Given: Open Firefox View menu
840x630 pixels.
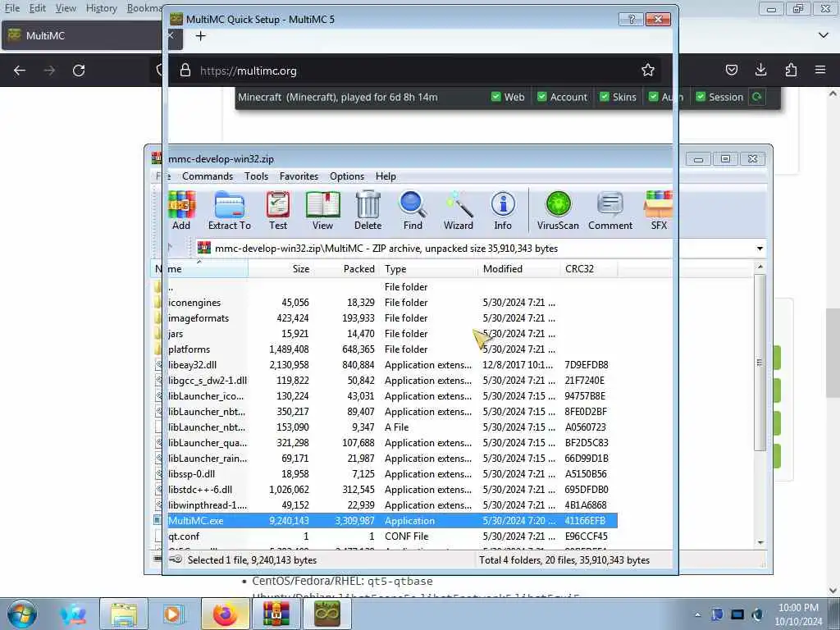Looking at the screenshot, I should 66,8.
